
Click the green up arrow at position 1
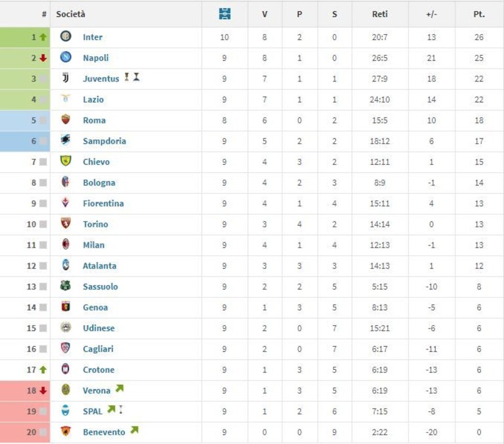point(43,37)
